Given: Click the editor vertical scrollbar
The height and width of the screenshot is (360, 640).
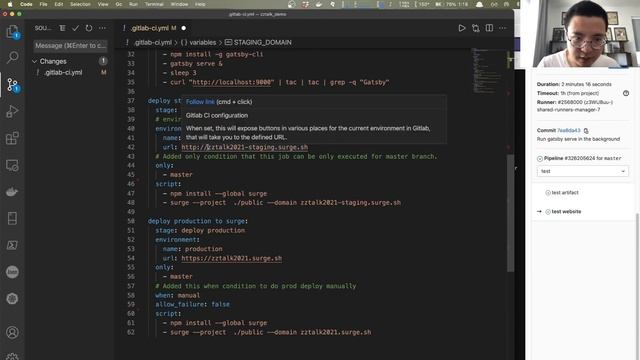Looking at the screenshot, I should click(510, 213).
